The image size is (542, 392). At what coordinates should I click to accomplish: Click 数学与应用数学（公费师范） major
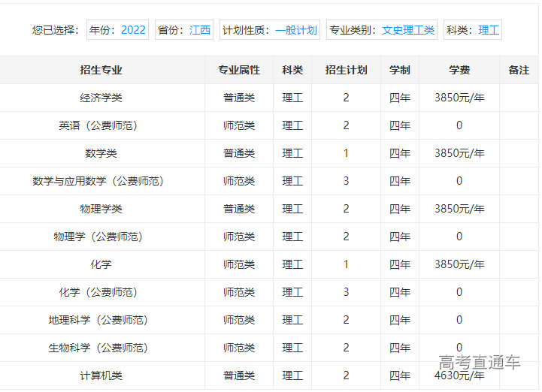click(x=98, y=181)
